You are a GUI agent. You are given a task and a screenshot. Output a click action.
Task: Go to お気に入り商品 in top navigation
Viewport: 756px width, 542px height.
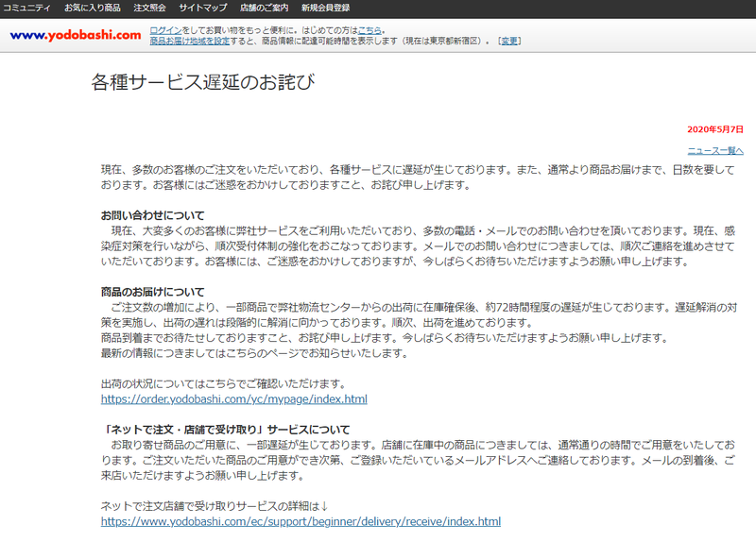click(93, 8)
